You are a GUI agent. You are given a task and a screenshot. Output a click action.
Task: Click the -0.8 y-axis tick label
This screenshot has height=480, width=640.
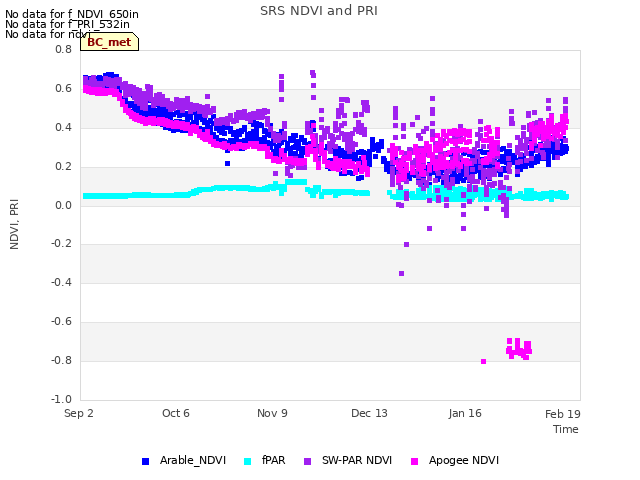61,360
